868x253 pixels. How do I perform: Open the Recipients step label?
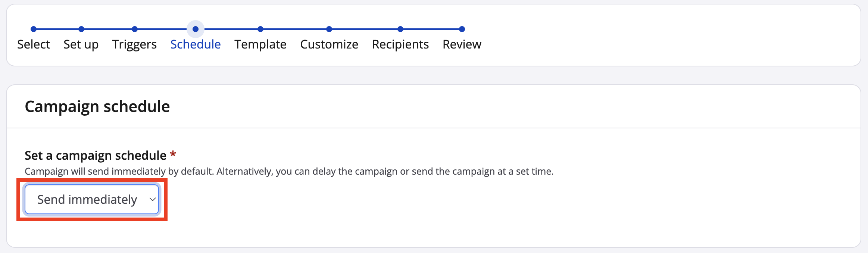pyautogui.click(x=400, y=44)
